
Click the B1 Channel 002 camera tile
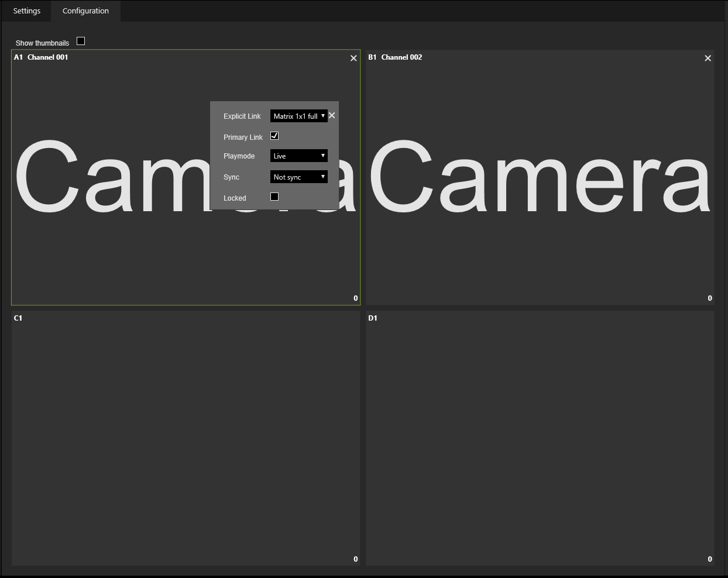pos(540,246)
